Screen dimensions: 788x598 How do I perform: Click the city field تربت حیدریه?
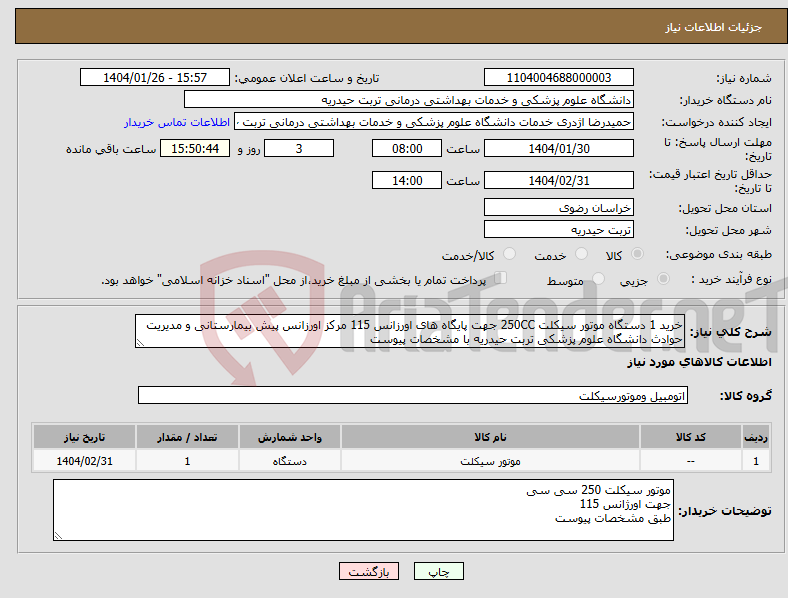point(558,230)
